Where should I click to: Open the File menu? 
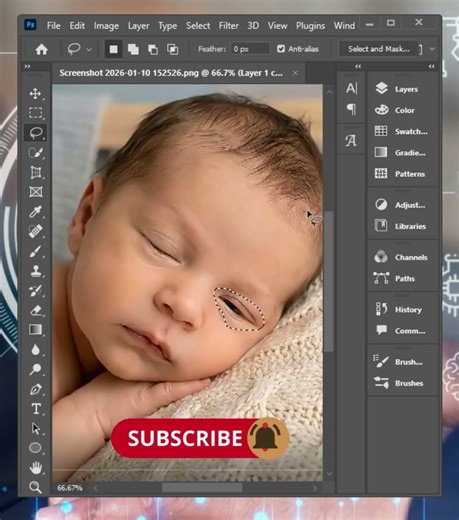(53, 26)
